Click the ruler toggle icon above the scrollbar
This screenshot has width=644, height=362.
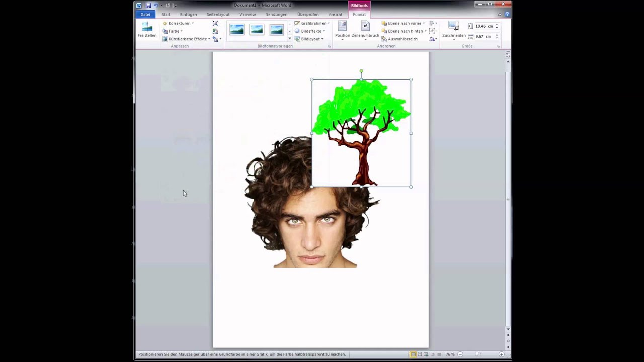(x=508, y=54)
